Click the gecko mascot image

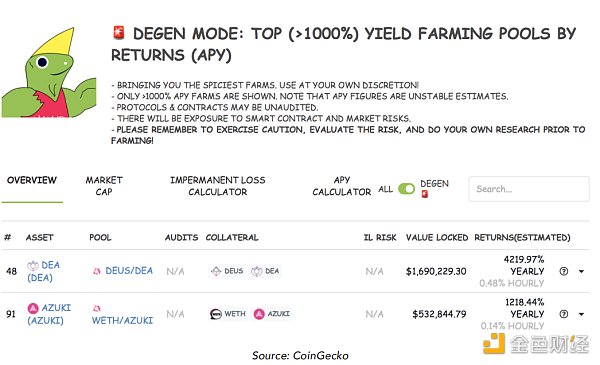(49, 73)
